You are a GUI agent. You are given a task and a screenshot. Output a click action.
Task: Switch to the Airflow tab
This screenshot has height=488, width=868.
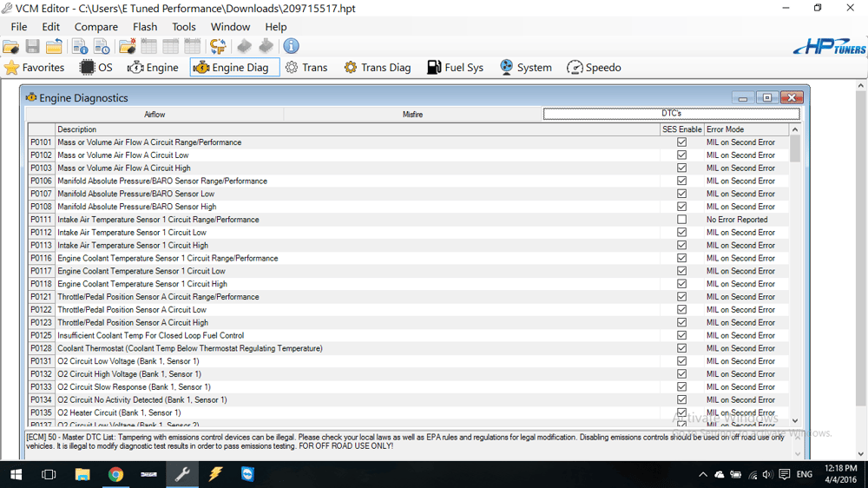click(x=155, y=115)
